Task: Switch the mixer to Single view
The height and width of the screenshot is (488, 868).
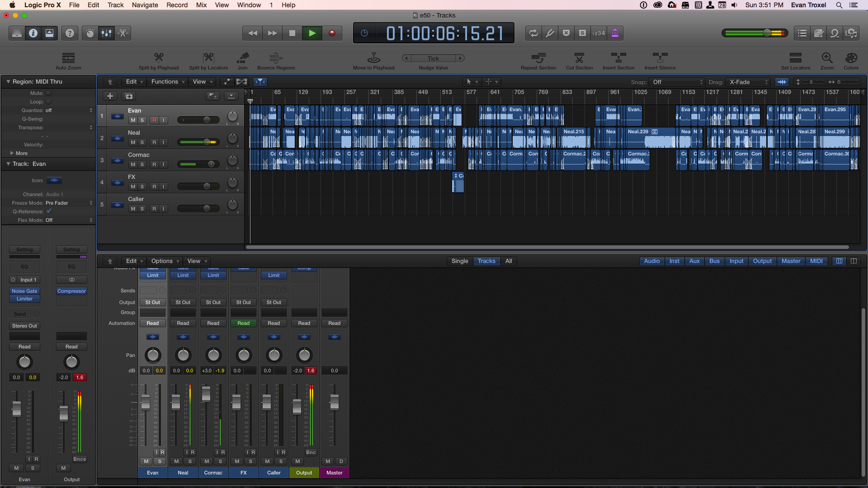Action: click(x=459, y=261)
